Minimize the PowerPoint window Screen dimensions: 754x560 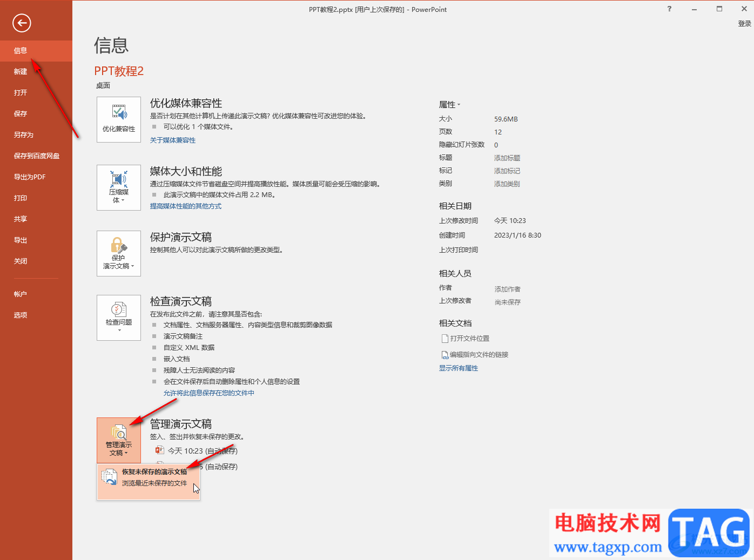point(694,9)
